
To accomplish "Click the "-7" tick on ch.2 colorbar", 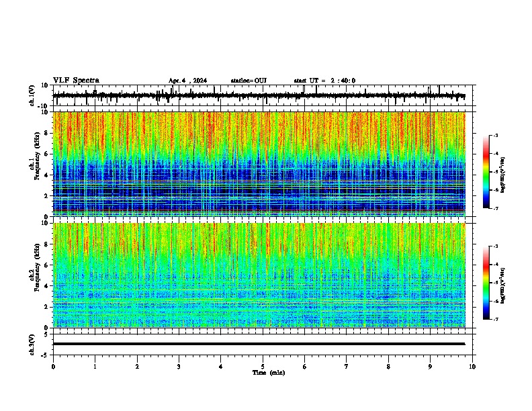I will pyautogui.click(x=496, y=319).
